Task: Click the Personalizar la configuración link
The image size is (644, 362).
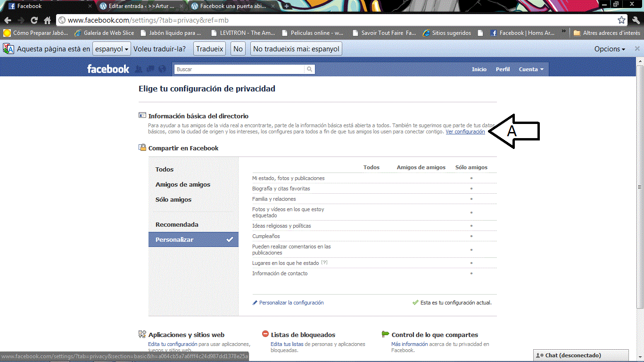Action: point(291,303)
